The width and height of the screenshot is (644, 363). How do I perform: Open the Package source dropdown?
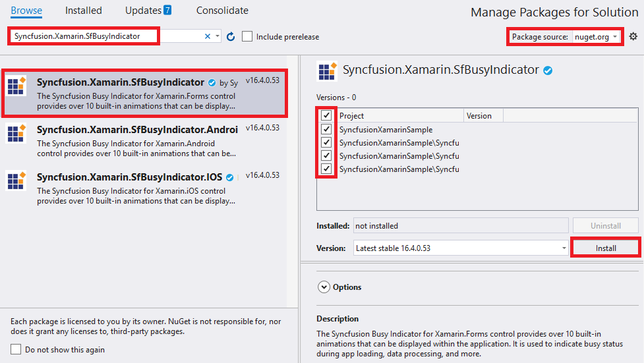pos(597,37)
